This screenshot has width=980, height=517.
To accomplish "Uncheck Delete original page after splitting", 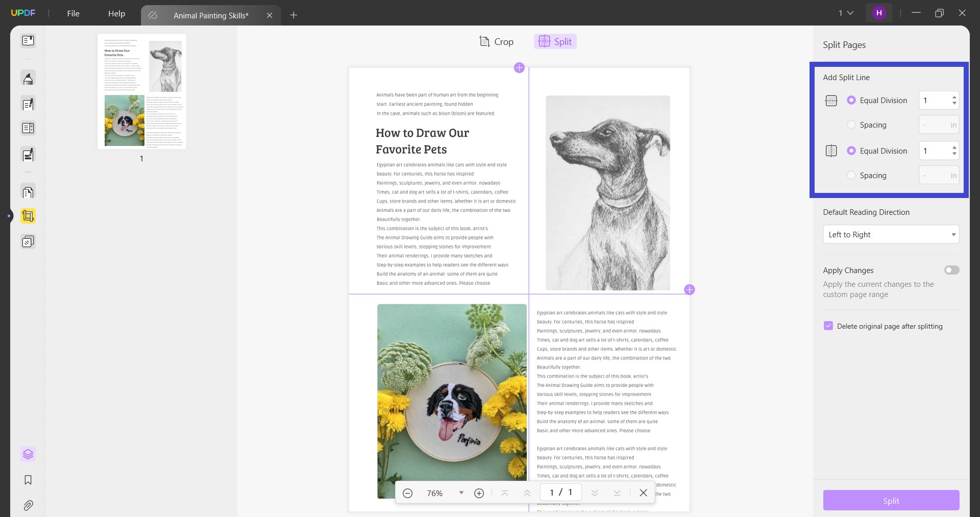I will (828, 326).
